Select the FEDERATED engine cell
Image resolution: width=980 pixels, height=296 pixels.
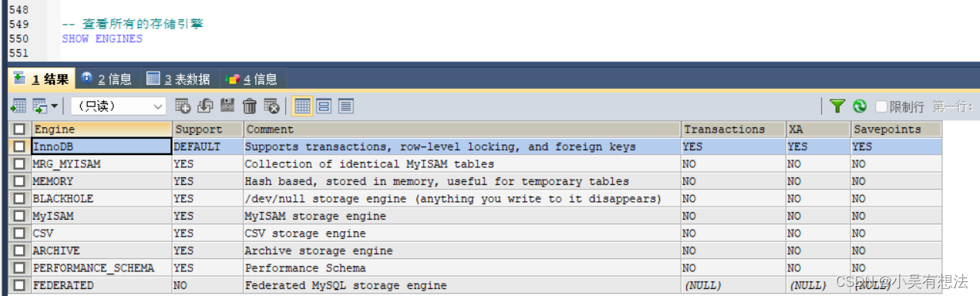click(101, 285)
